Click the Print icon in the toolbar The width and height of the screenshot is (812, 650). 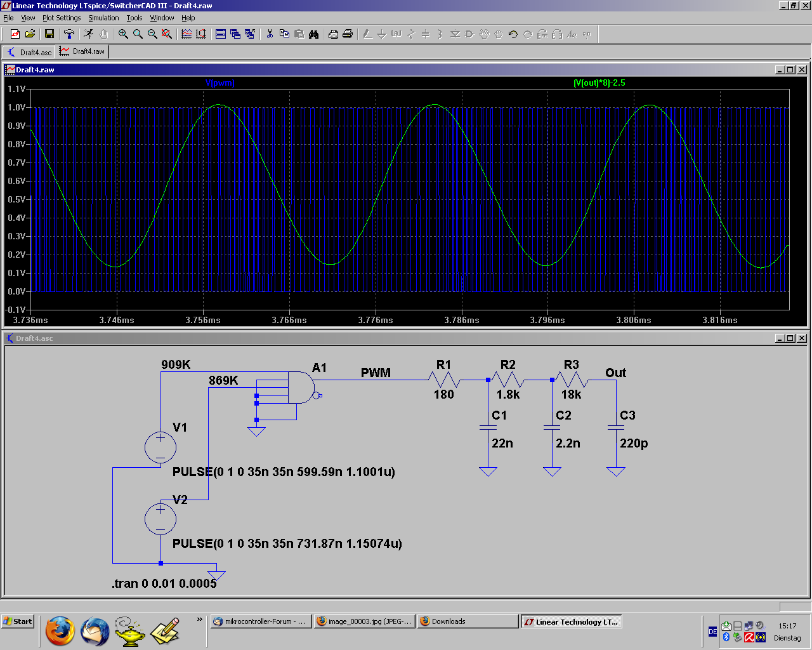pyautogui.click(x=348, y=34)
